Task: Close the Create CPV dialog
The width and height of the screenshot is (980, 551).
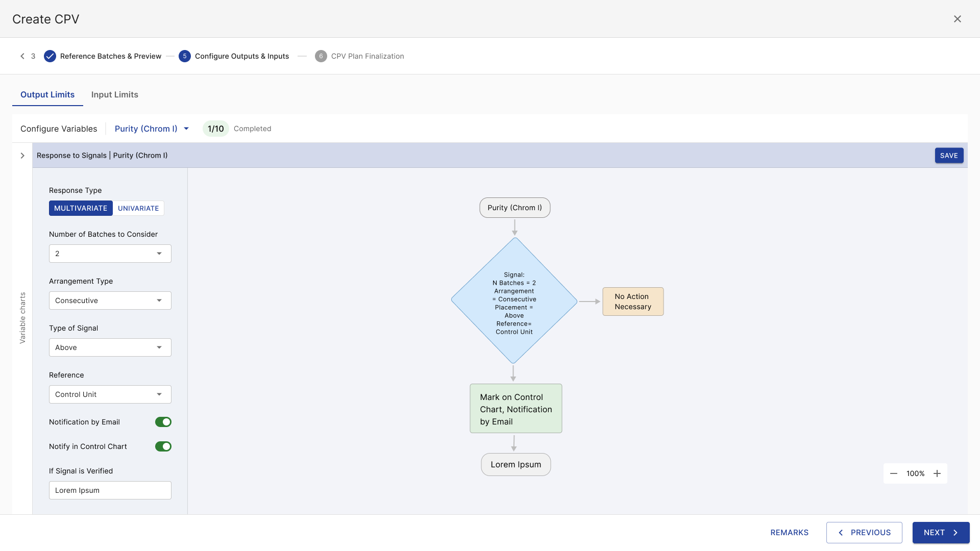Action: (958, 19)
